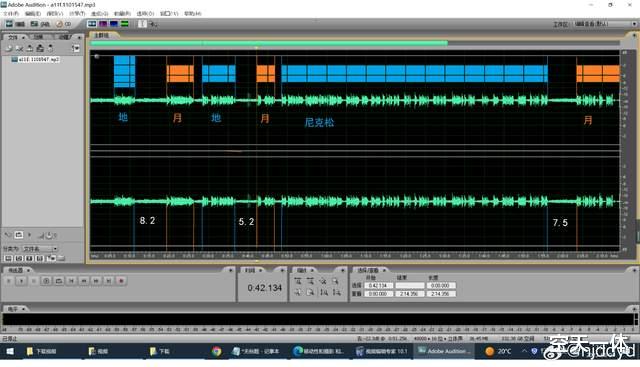Click the go to end transport button

point(109,281)
